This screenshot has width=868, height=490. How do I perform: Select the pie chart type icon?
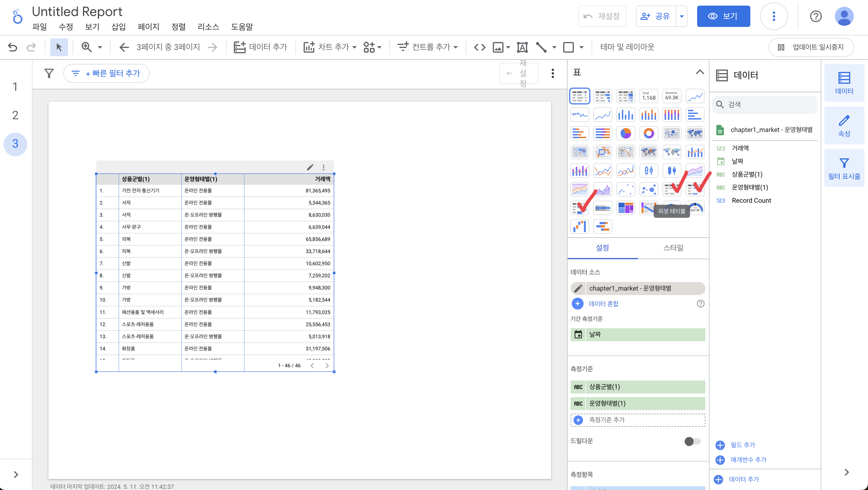[625, 133]
